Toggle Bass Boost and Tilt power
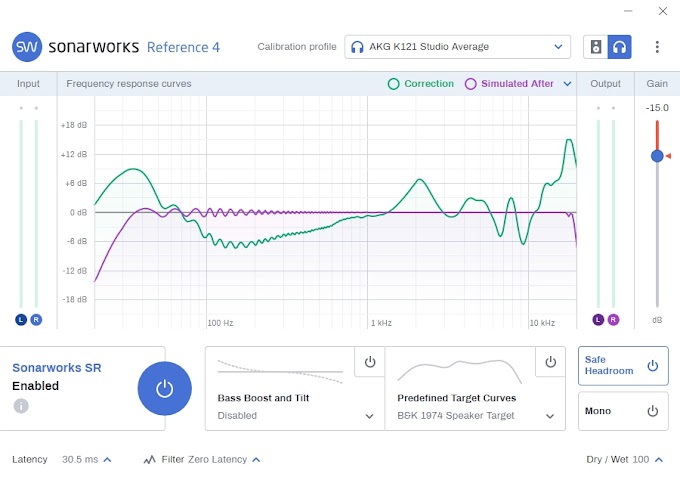This screenshot has height=480, width=680. pyautogui.click(x=369, y=362)
